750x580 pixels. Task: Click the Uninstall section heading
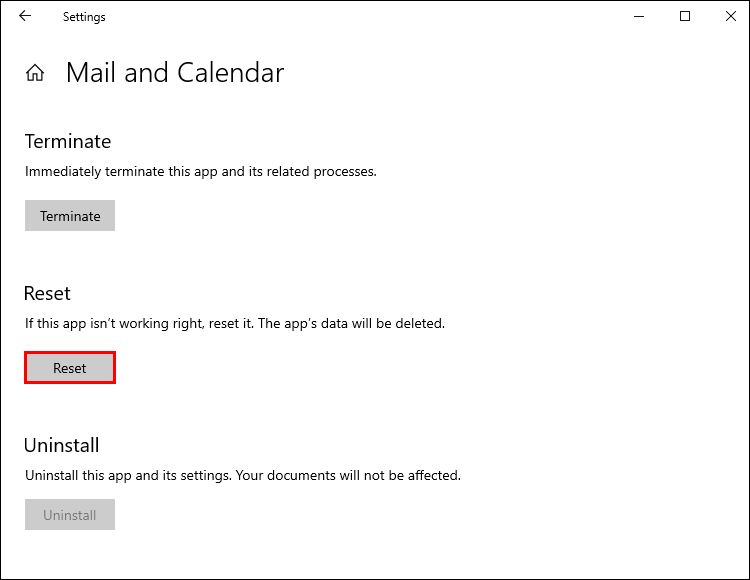click(x=62, y=445)
